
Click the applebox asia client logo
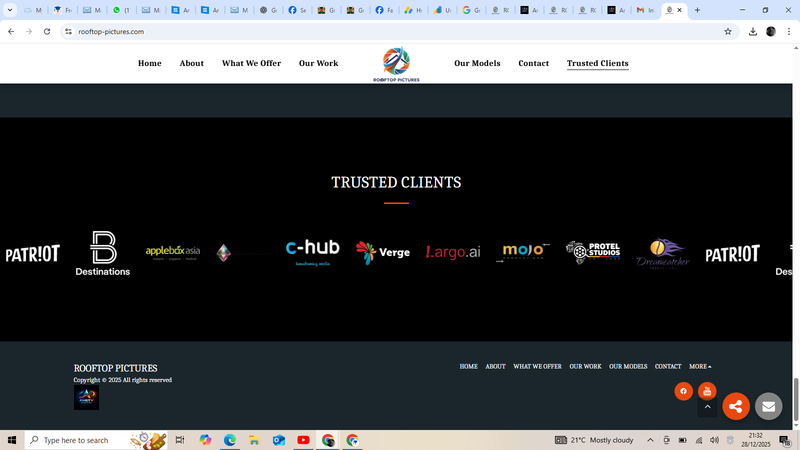click(x=172, y=252)
